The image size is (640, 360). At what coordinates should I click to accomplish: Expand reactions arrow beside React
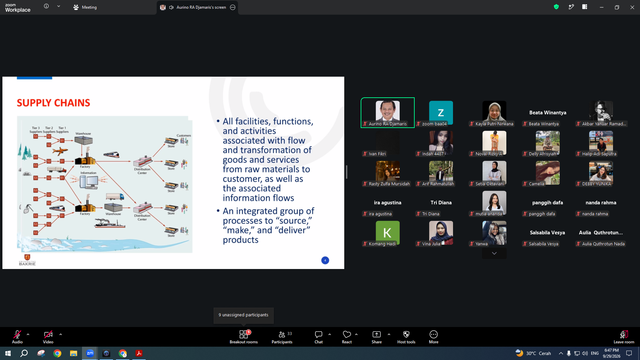tap(356, 334)
